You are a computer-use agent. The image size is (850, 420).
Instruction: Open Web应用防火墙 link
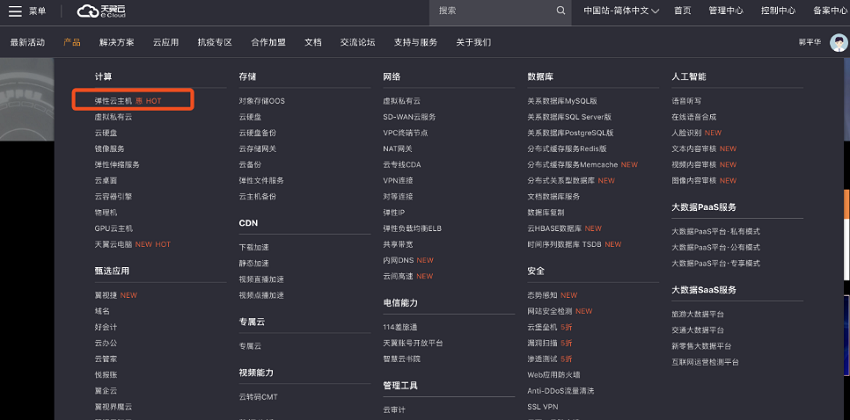point(553,374)
